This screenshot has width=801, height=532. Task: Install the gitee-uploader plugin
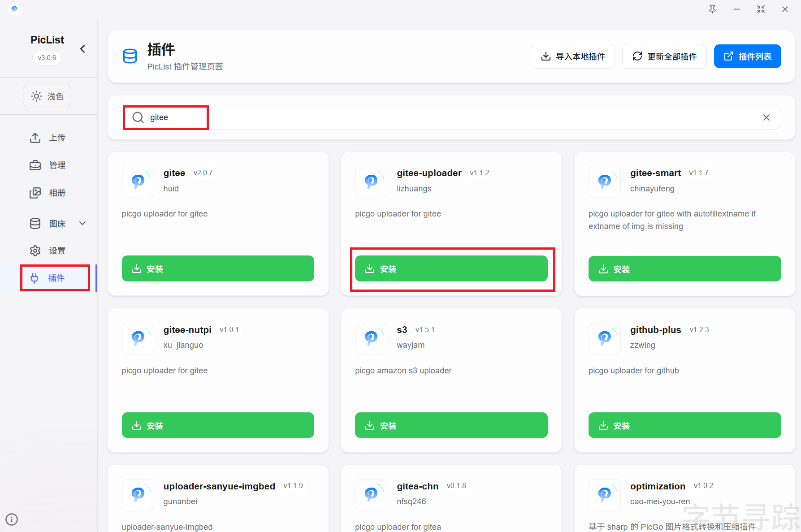(x=451, y=268)
